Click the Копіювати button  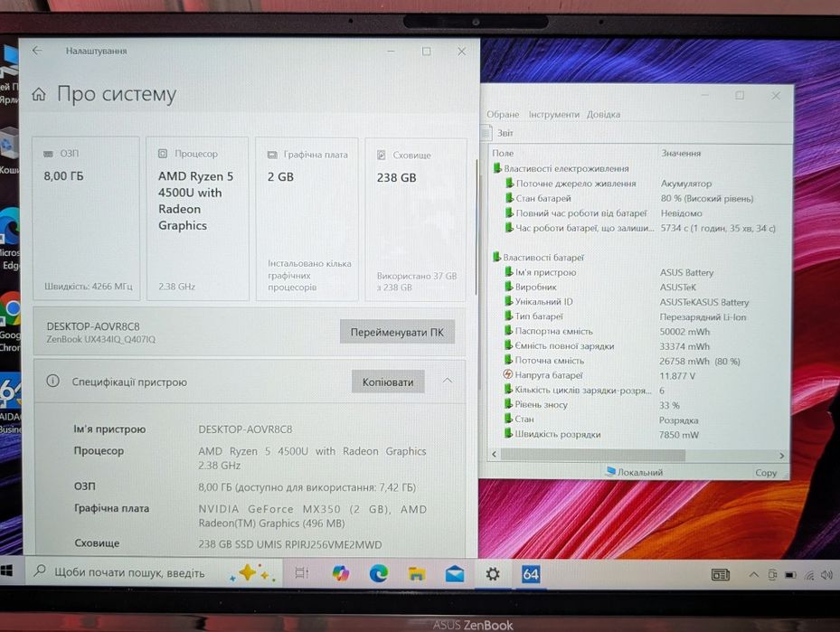pos(388,382)
